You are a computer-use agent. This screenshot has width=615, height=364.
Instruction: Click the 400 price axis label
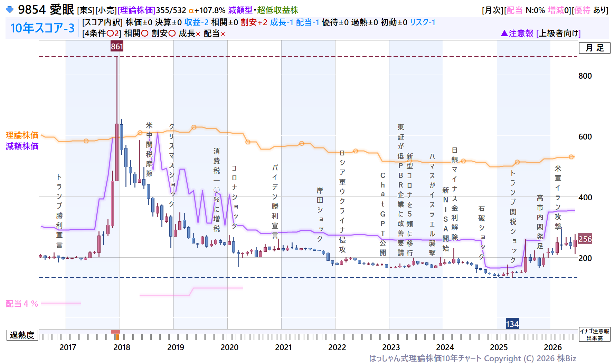pos(585,198)
